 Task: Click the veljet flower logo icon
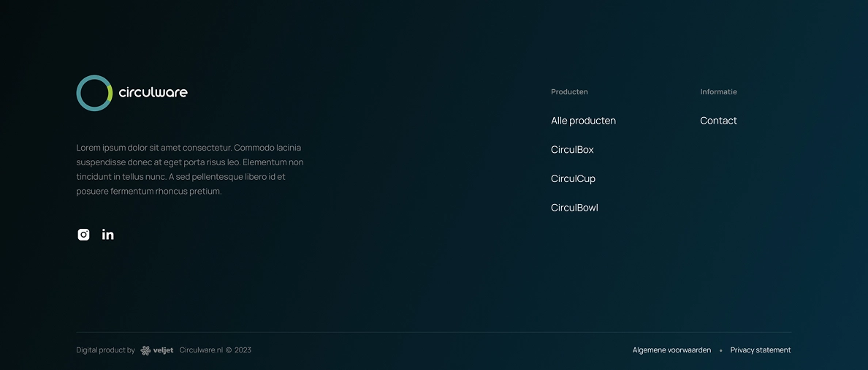145,350
